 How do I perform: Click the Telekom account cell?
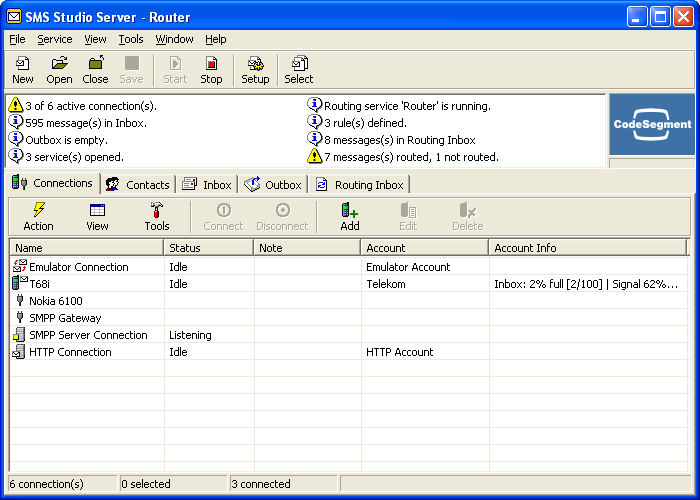(386, 284)
